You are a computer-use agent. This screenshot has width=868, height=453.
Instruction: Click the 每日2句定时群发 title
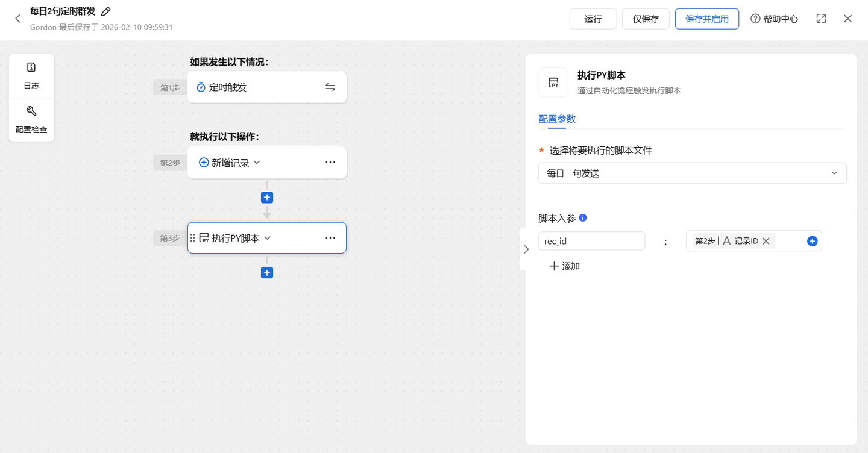coord(63,11)
